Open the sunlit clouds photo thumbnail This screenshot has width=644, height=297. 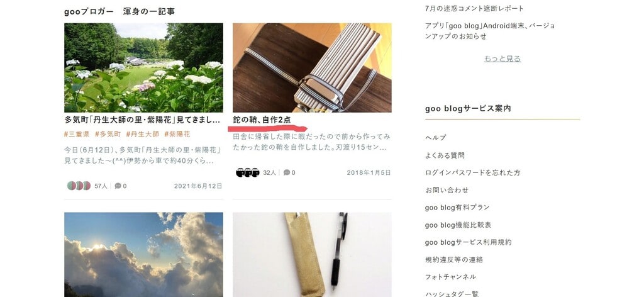pos(144,255)
